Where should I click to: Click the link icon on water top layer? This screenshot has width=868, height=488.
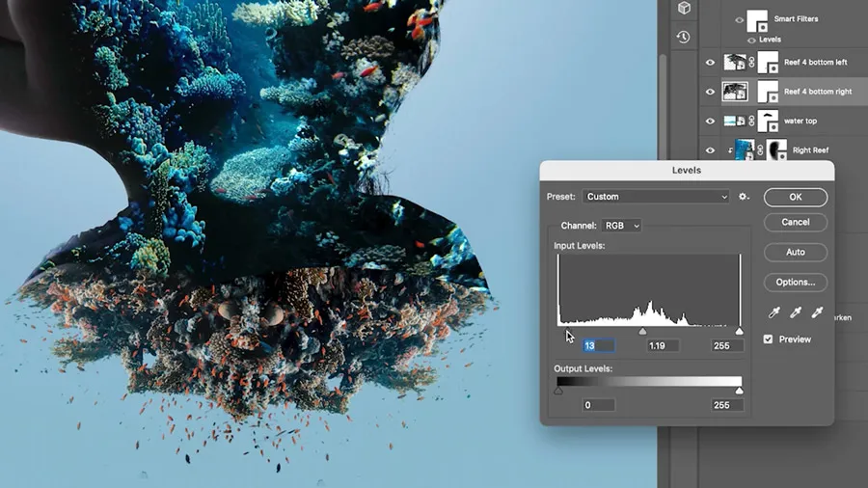click(x=751, y=121)
